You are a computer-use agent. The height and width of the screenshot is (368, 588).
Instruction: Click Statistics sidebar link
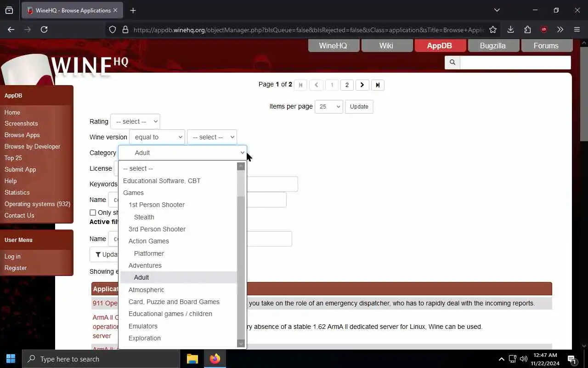click(x=17, y=192)
